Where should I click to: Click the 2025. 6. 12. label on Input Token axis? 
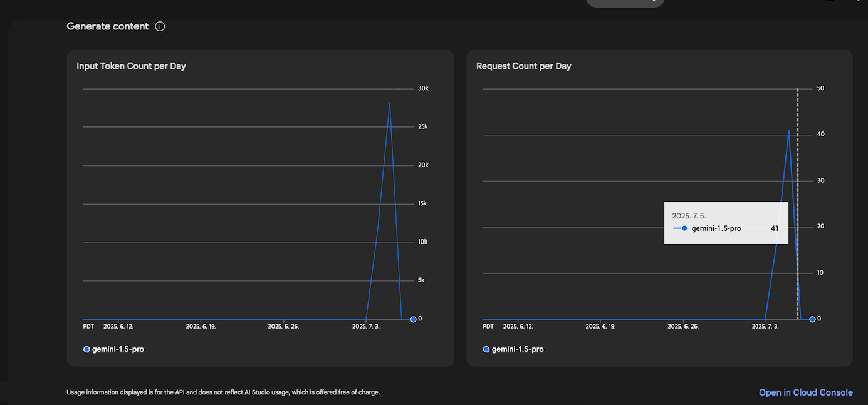click(118, 327)
